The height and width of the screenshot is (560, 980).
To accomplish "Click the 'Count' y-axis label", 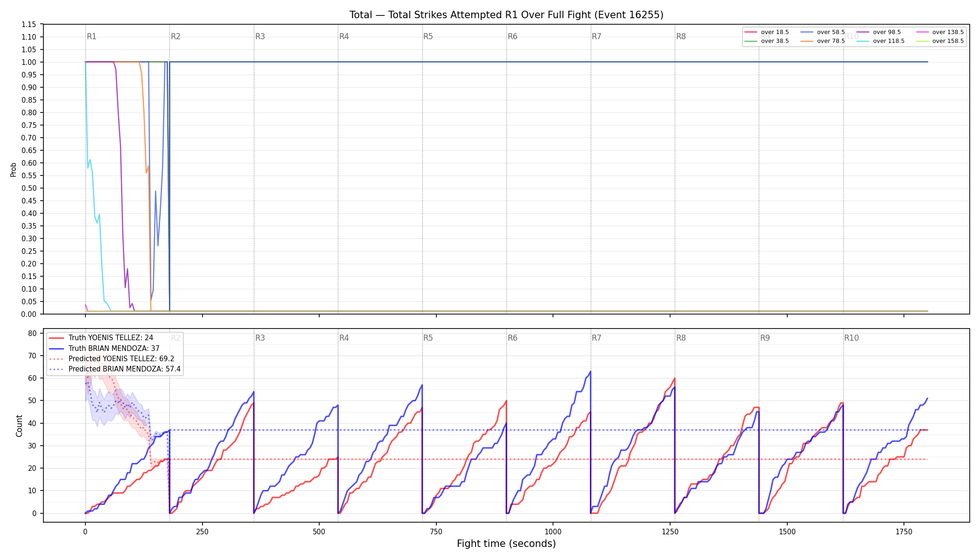I will pyautogui.click(x=19, y=426).
